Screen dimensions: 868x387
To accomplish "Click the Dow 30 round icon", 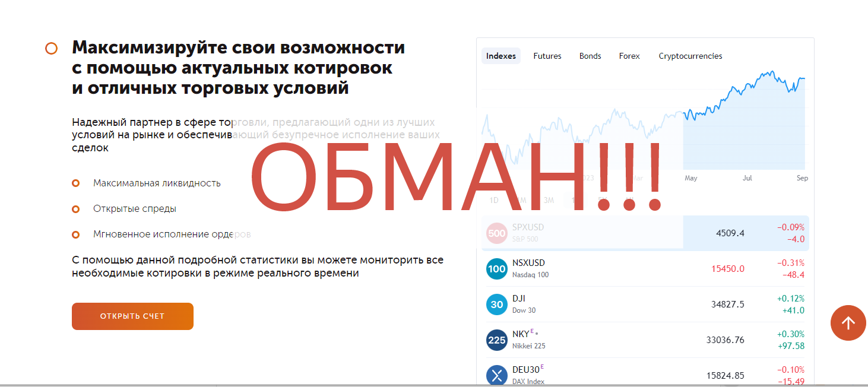I will pyautogui.click(x=496, y=304).
